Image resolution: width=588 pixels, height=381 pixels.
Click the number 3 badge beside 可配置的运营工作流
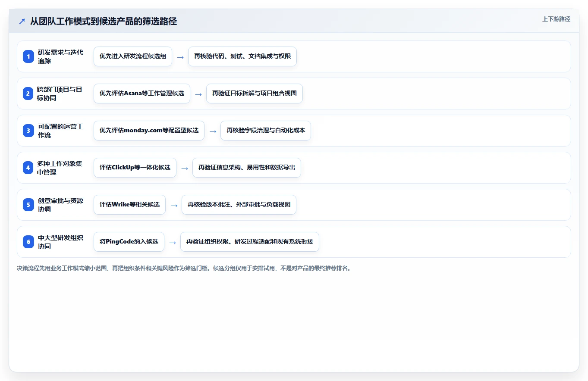pyautogui.click(x=28, y=131)
